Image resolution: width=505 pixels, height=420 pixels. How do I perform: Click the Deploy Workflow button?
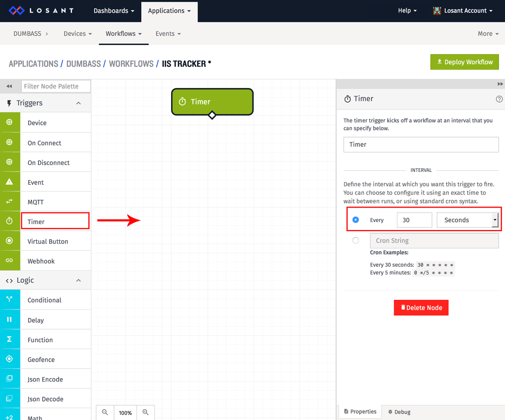click(465, 62)
